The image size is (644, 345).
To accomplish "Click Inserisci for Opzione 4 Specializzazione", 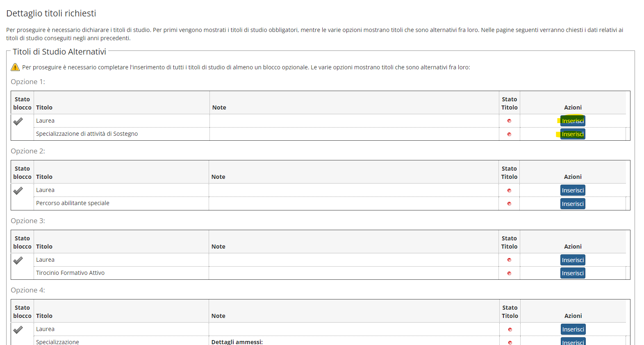I will [573, 342].
